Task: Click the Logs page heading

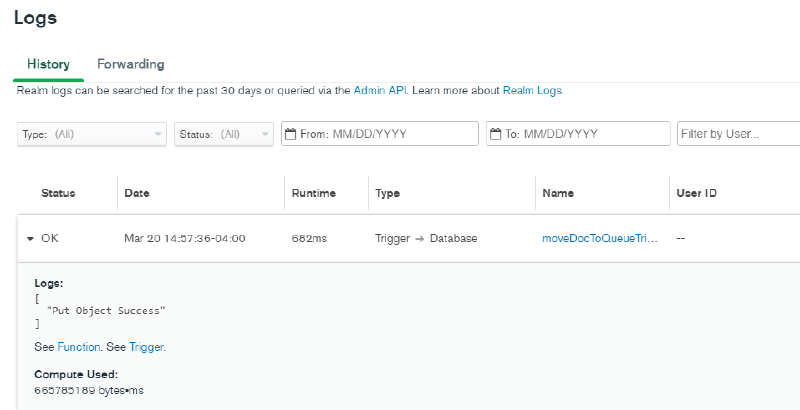Action: pyautogui.click(x=35, y=18)
